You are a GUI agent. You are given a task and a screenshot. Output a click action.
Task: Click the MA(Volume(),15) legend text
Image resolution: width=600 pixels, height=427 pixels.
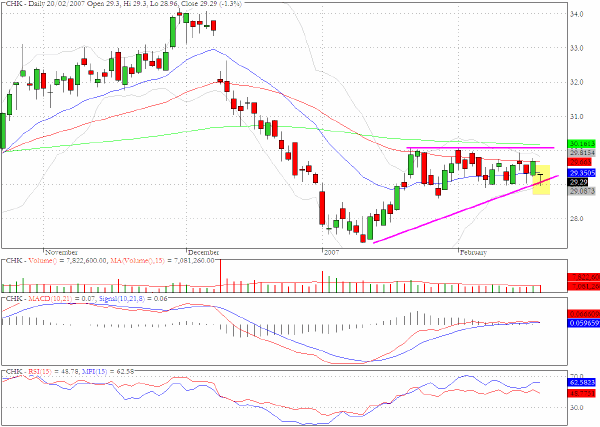click(136, 261)
